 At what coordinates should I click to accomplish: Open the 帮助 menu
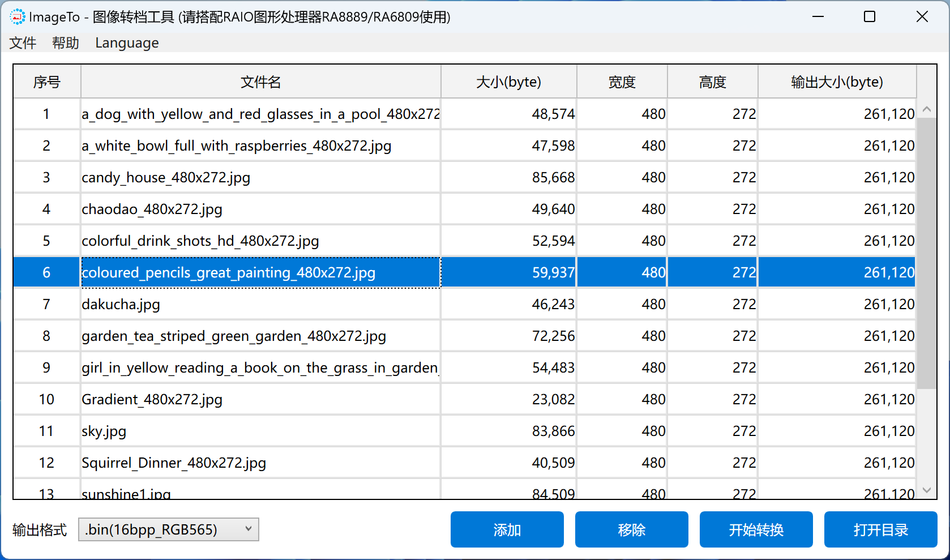(x=65, y=43)
